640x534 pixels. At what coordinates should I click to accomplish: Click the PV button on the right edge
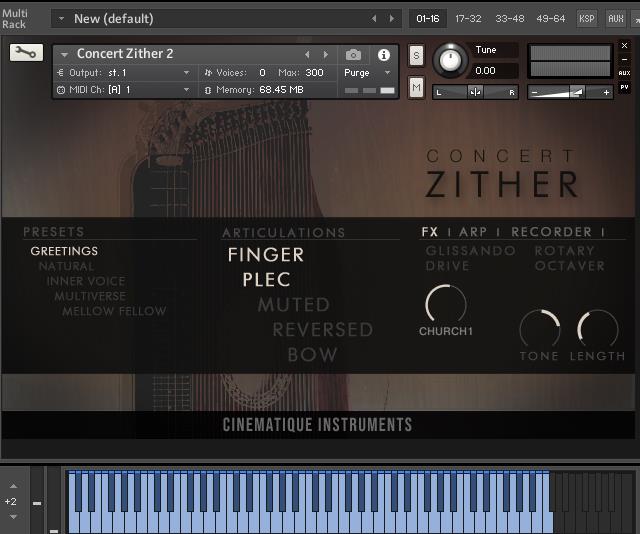[624, 87]
